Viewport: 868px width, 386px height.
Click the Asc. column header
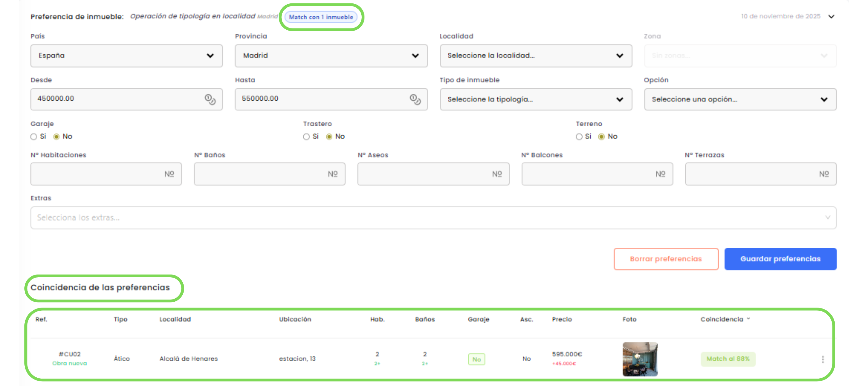point(526,319)
